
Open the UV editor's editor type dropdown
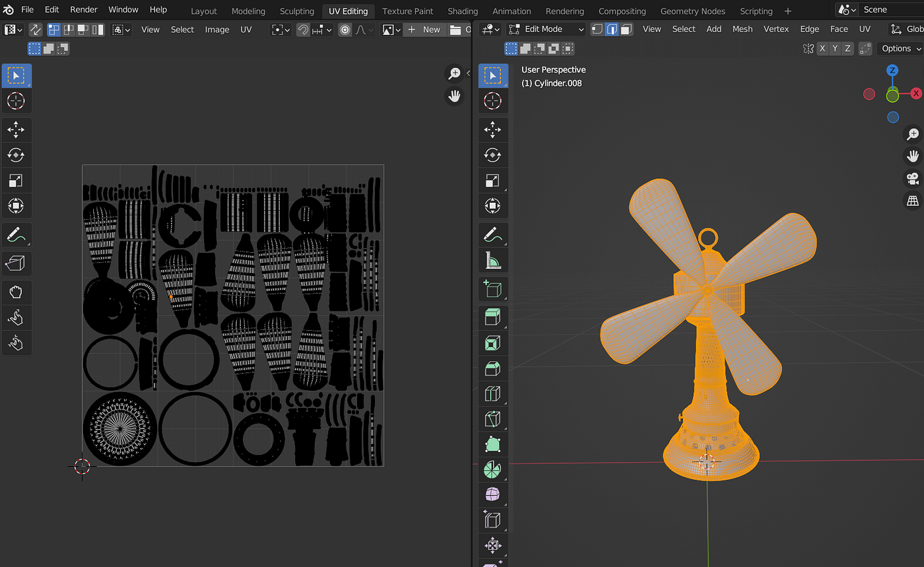point(13,30)
